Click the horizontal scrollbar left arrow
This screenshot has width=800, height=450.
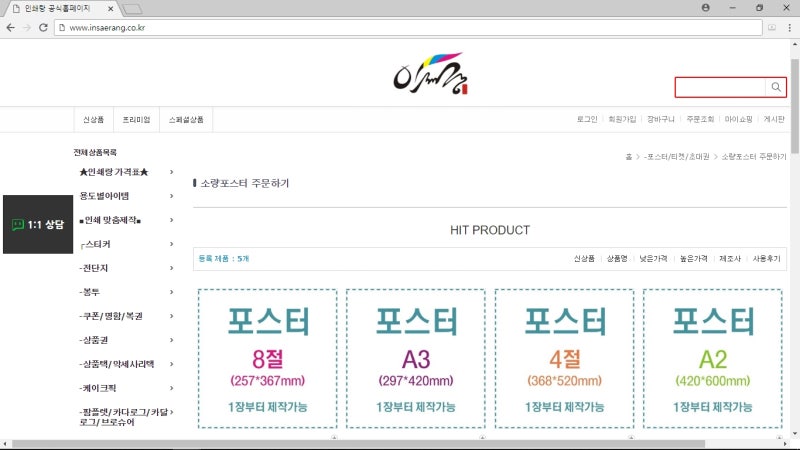pyautogui.click(x=5, y=444)
